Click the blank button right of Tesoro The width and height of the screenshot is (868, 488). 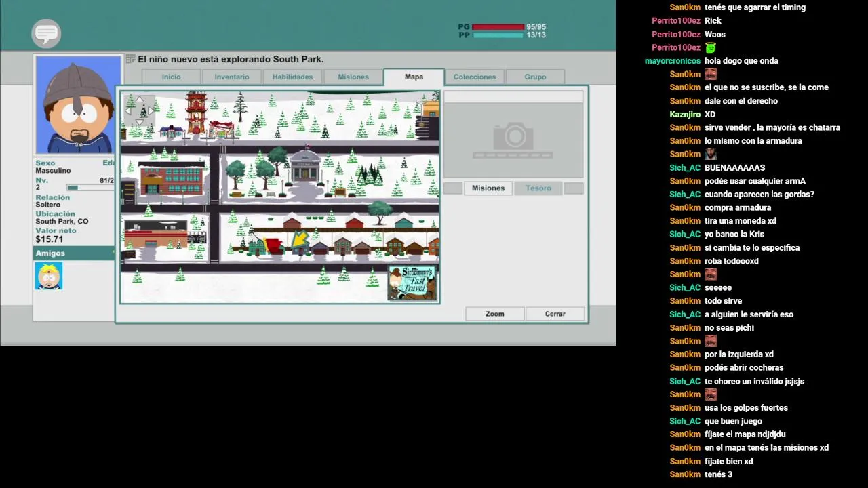click(x=574, y=188)
